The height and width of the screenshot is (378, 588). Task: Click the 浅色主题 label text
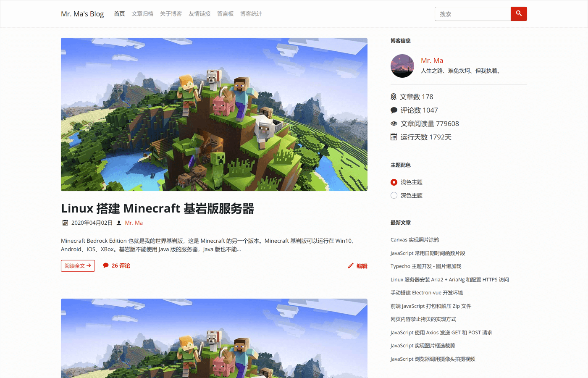pyautogui.click(x=412, y=182)
